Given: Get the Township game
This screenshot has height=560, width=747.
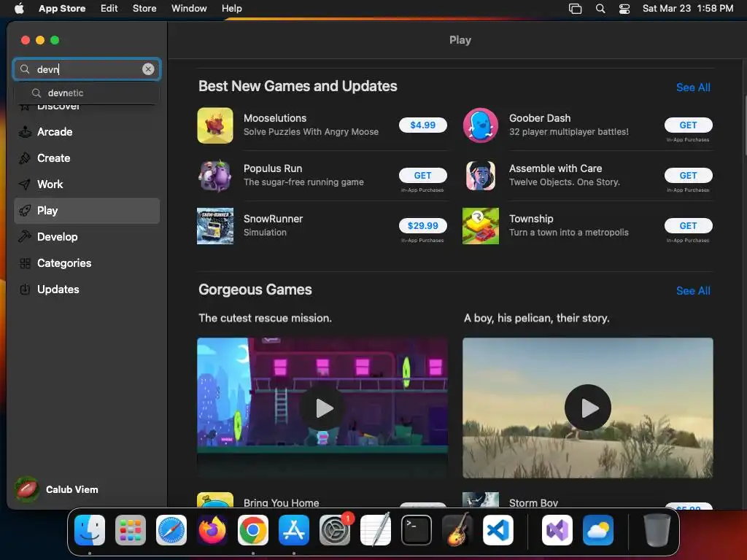Looking at the screenshot, I should point(688,226).
